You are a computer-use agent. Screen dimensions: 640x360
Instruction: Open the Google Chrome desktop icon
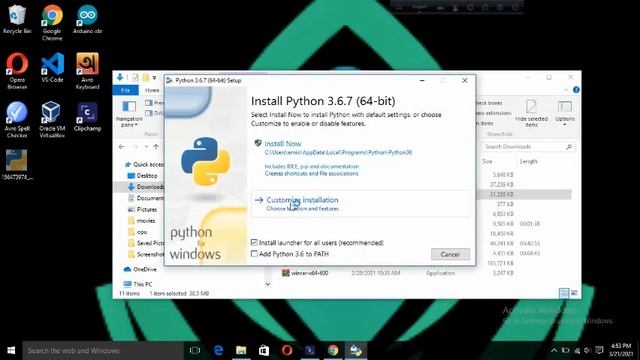(52, 22)
